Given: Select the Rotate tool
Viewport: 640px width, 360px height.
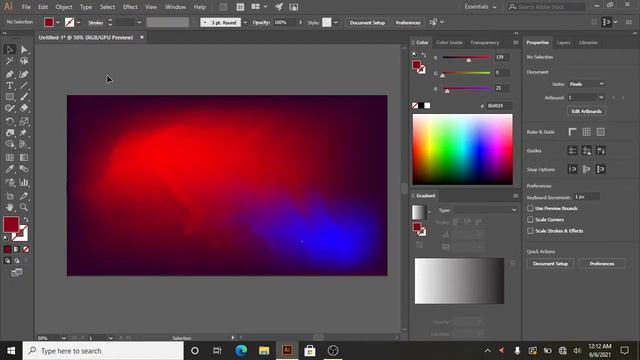Looking at the screenshot, I should 10,121.
